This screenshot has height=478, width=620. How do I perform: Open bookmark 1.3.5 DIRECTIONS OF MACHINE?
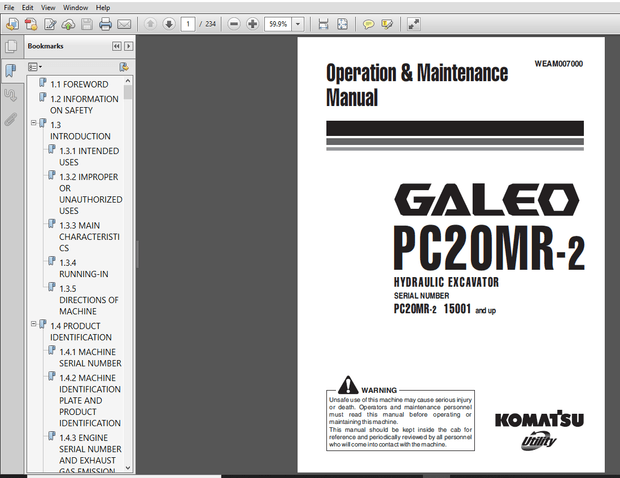89,300
